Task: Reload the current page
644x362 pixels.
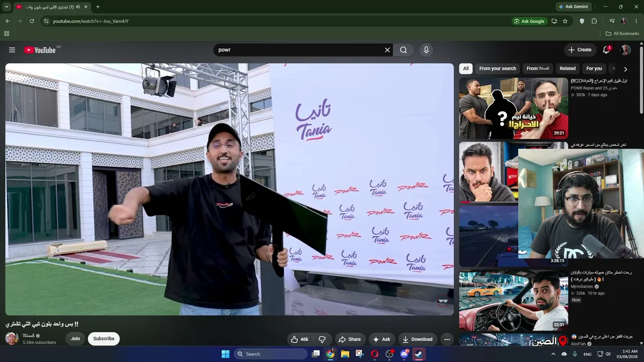Action: click(32, 21)
